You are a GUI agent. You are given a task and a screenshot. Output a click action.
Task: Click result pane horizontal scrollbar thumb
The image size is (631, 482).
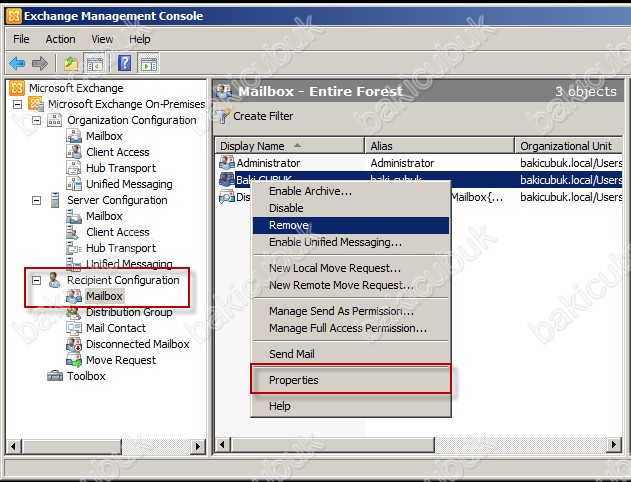(333, 445)
